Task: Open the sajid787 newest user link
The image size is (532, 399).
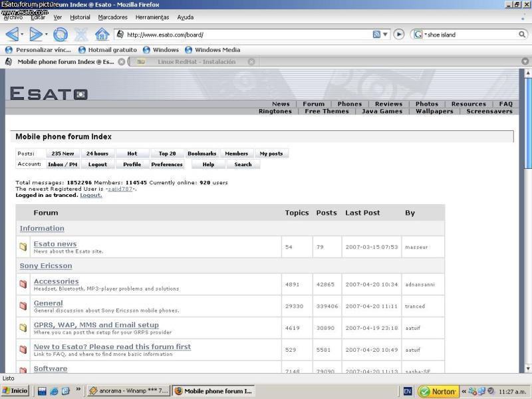Action: (x=120, y=189)
